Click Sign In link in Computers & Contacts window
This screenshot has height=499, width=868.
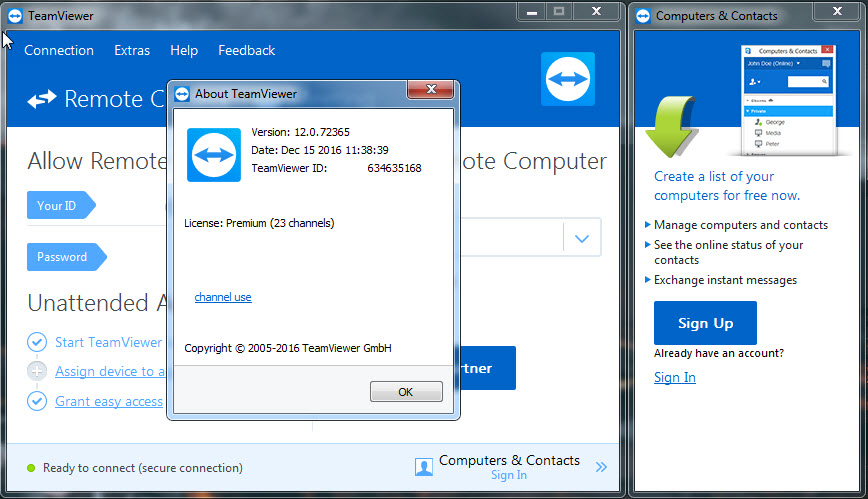point(675,377)
